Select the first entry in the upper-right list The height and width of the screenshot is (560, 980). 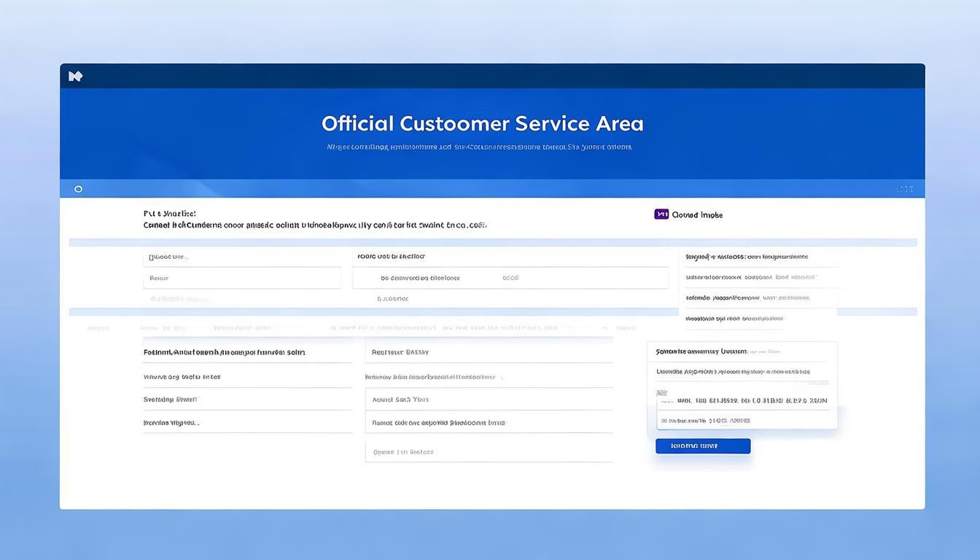coord(747,257)
